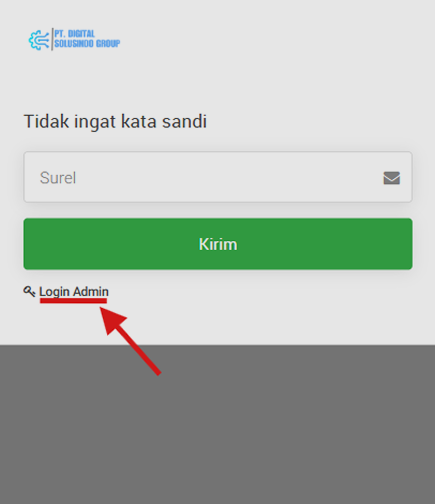Focus the Surel email input field
This screenshot has width=435, height=504.
(x=218, y=177)
